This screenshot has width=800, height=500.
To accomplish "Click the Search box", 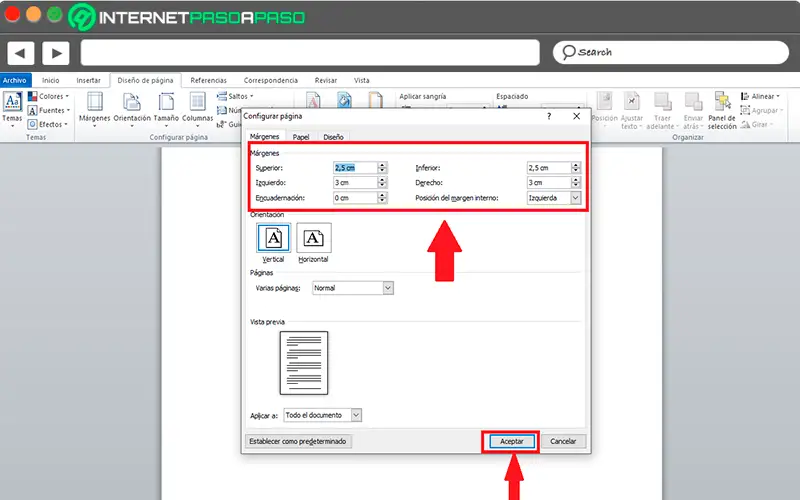I will pyautogui.click(x=671, y=53).
